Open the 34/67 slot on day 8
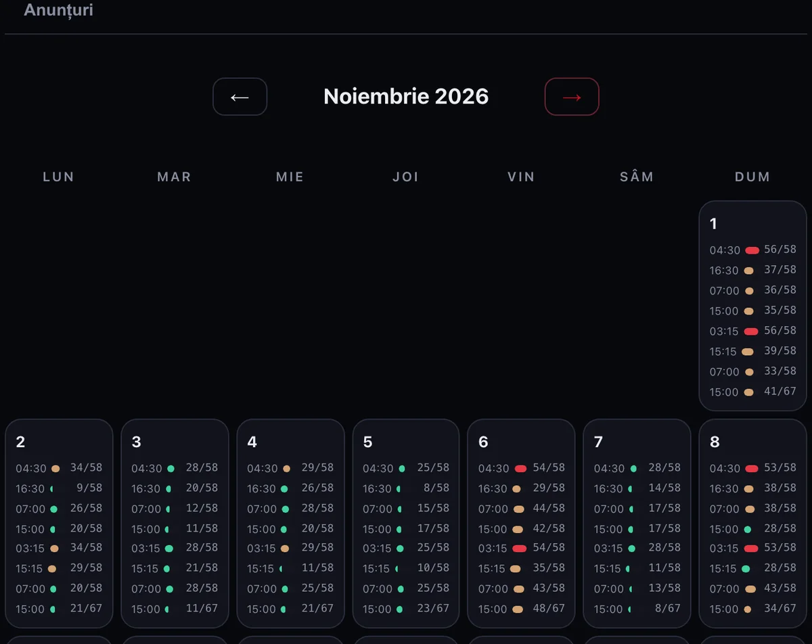This screenshot has height=644, width=812. pyautogui.click(x=753, y=609)
